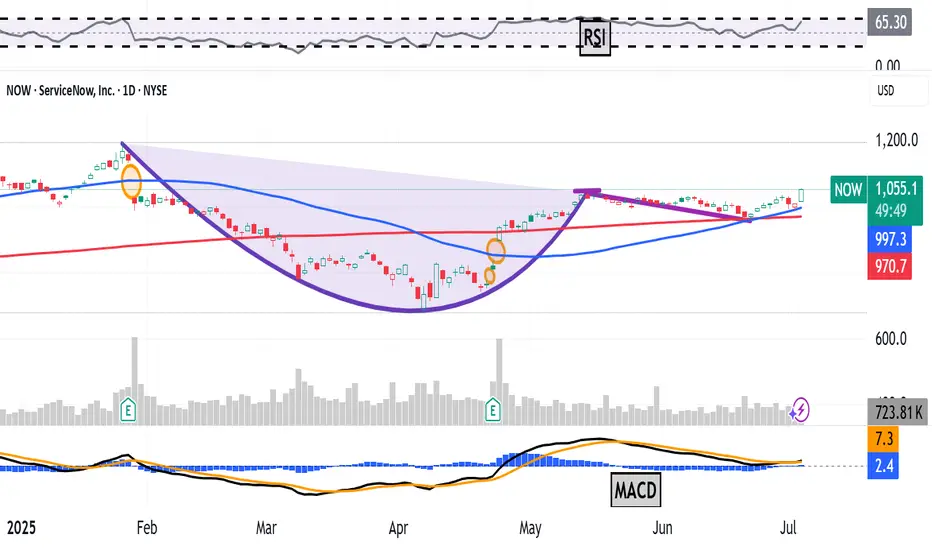
Task: Click the 600.0 price axis label
Action: coord(891,339)
